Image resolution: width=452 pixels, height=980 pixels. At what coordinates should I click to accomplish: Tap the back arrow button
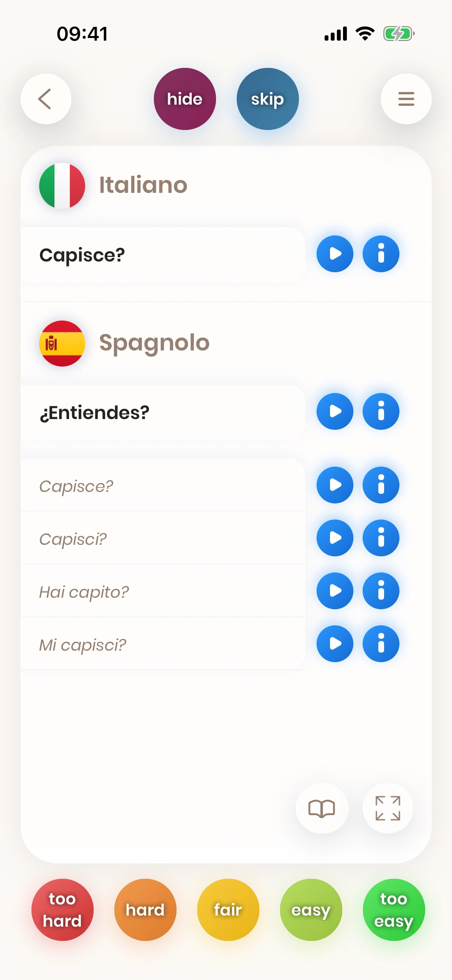[x=46, y=99]
